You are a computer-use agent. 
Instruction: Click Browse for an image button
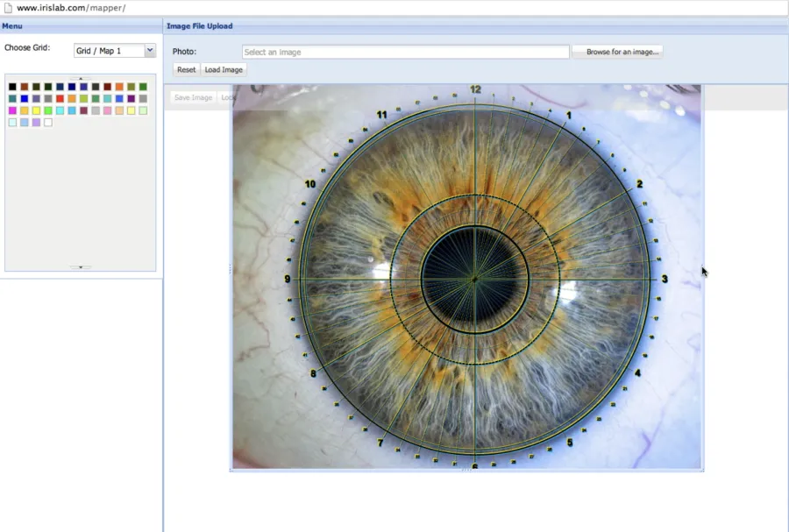[622, 52]
